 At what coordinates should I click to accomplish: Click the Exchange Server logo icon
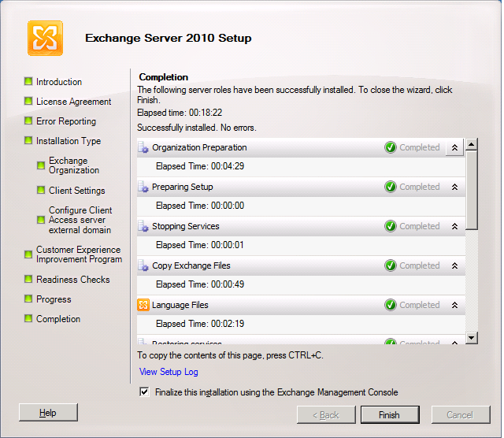45,38
